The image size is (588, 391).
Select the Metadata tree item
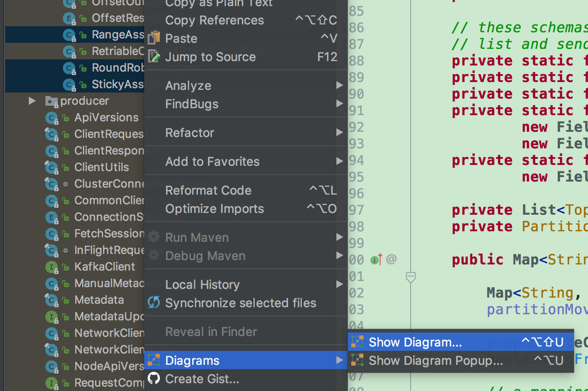coord(99,300)
